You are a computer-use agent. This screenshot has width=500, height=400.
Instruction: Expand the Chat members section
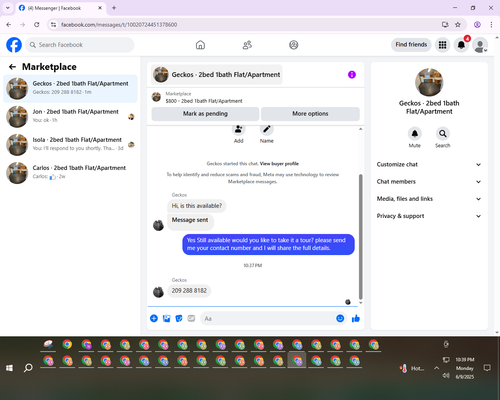click(429, 182)
